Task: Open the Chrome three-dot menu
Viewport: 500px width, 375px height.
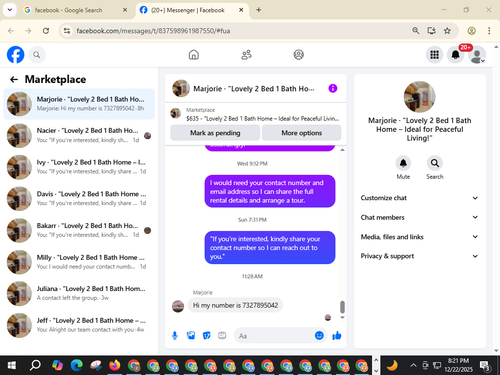Action: point(489,31)
